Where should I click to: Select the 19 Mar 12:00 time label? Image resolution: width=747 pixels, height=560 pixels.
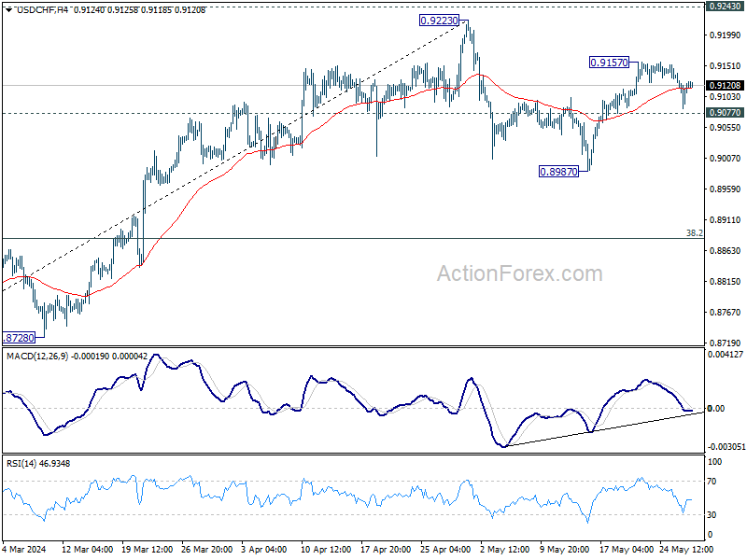point(148,550)
